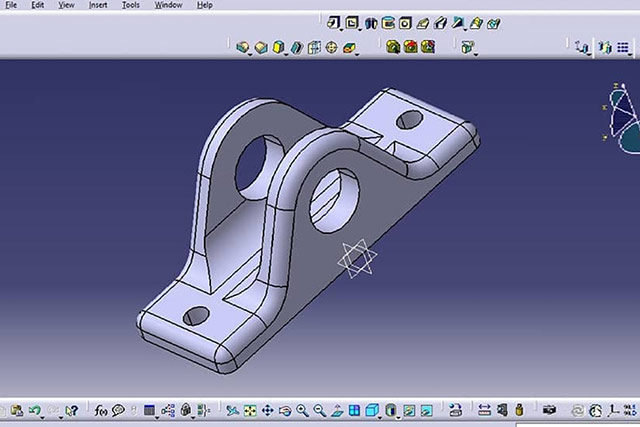Expand the Draft Angle dropdown arrow
The width and height of the screenshot is (640, 427).
pos(286,54)
